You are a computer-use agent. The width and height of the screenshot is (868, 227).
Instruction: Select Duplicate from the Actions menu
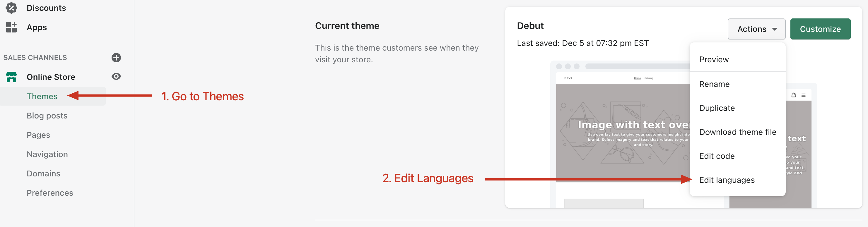point(738,108)
